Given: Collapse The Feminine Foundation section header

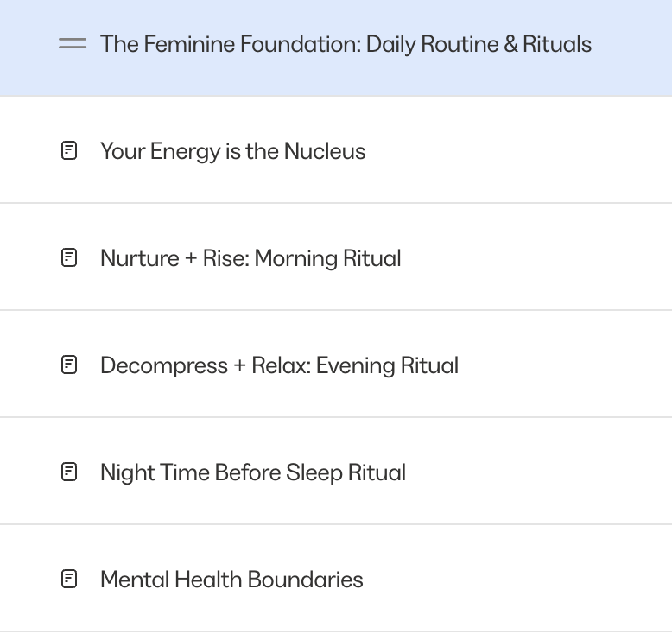Looking at the screenshot, I should click(336, 48).
